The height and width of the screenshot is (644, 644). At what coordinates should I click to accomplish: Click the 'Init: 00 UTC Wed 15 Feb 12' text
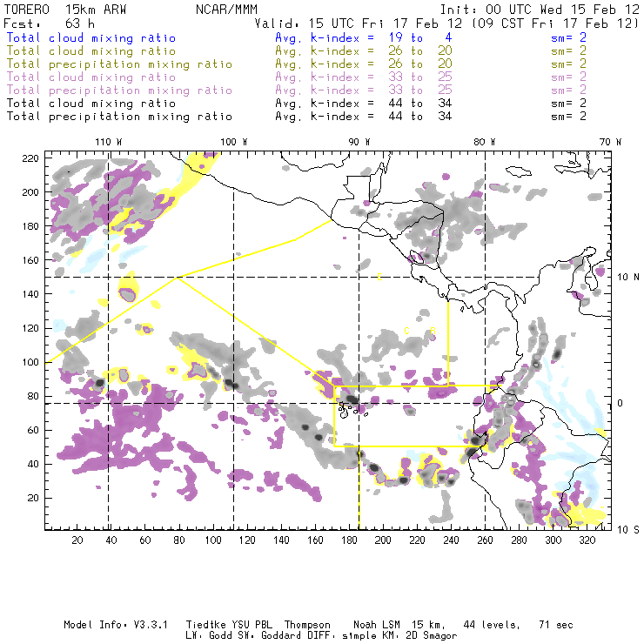(540, 10)
